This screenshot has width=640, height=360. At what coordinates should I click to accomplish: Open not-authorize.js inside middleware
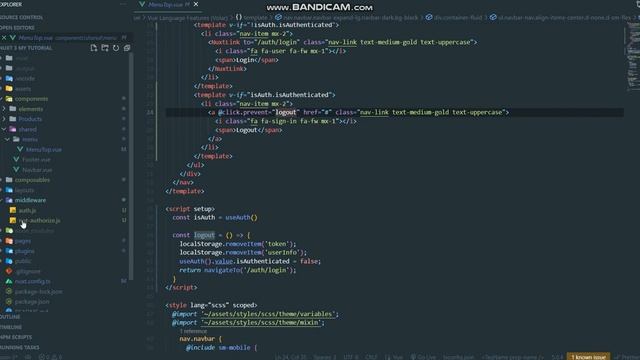tap(40, 220)
